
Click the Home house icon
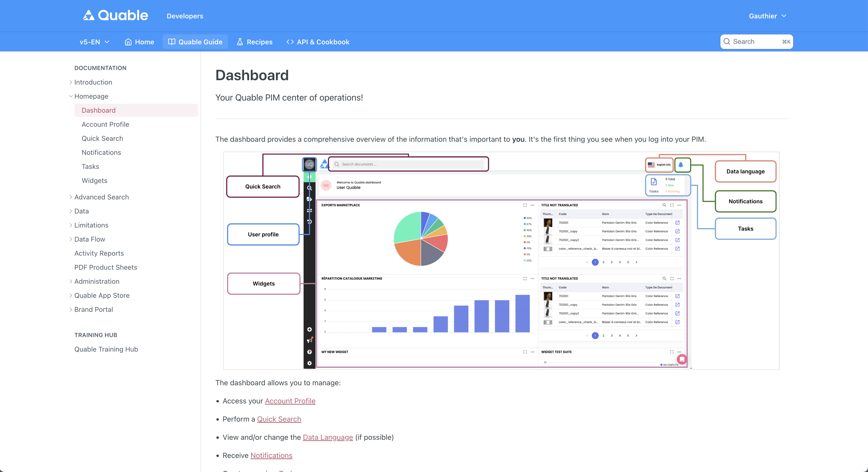tap(128, 42)
